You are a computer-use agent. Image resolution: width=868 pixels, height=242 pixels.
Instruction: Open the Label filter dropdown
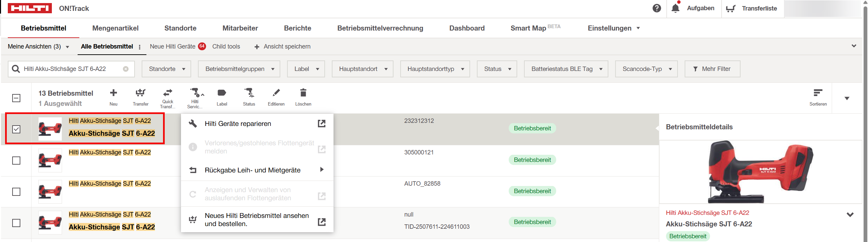point(306,69)
